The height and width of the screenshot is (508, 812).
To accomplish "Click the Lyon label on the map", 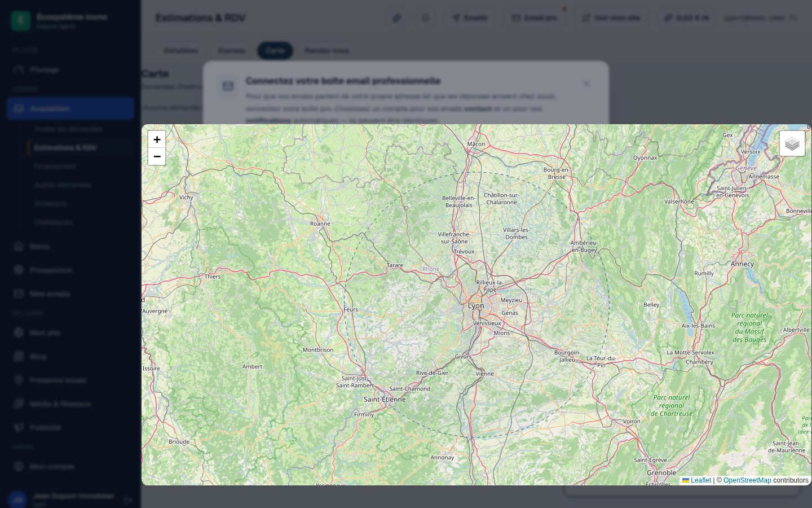I will (476, 305).
